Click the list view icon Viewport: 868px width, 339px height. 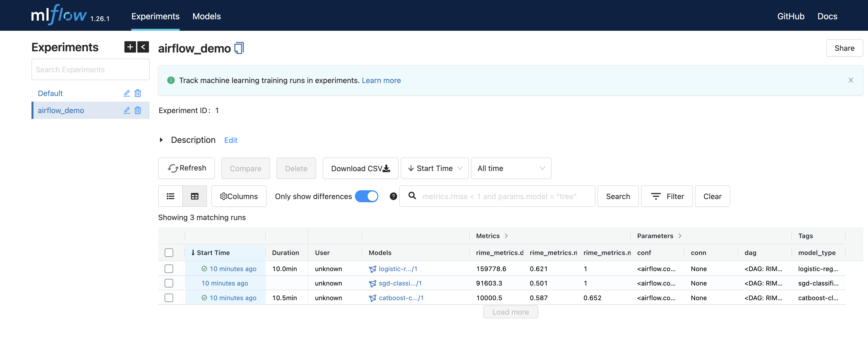tap(170, 196)
